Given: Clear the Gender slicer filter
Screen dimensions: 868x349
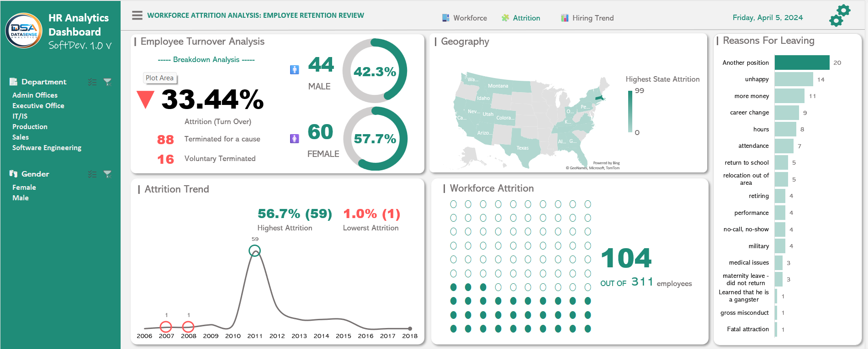Looking at the screenshot, I should [x=107, y=174].
